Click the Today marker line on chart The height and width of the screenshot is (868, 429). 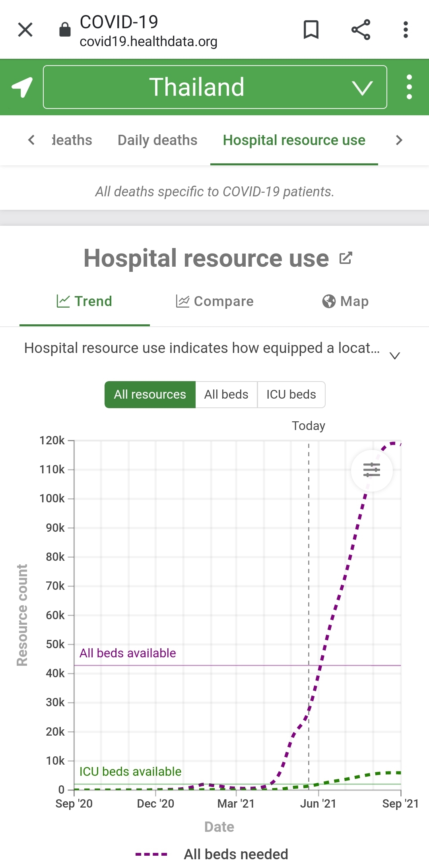coord(309,612)
